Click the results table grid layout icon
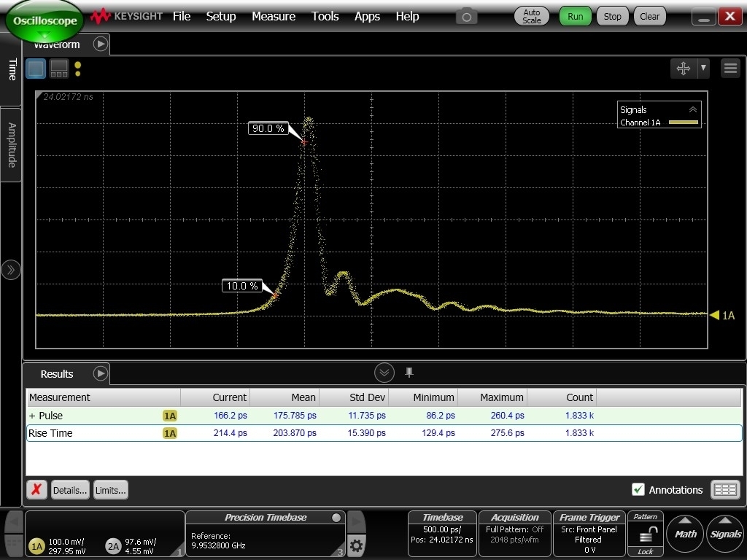The image size is (747, 560). click(725, 490)
